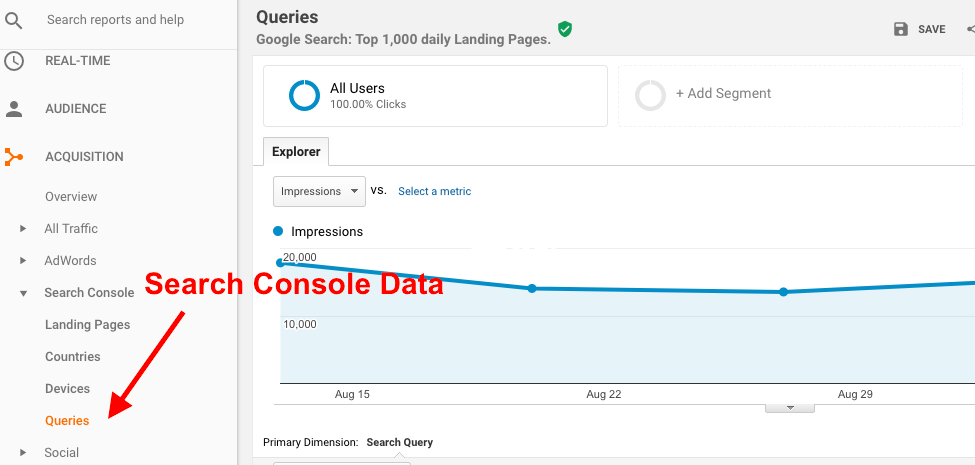This screenshot has width=975, height=465.
Task: Expand the AdWords menu section
Action: click(23, 261)
